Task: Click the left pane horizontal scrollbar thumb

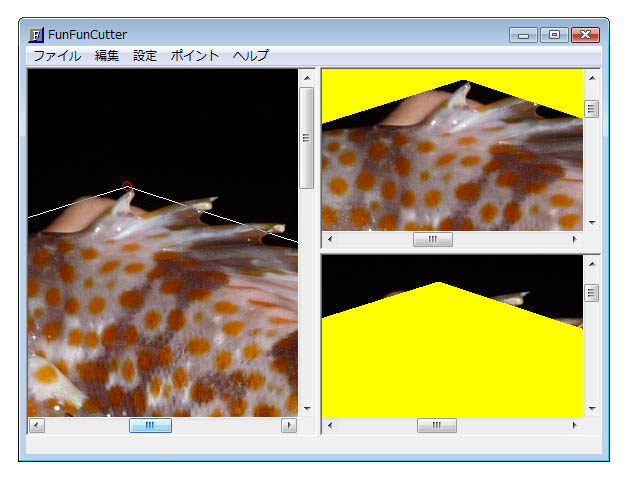Action: (x=150, y=425)
